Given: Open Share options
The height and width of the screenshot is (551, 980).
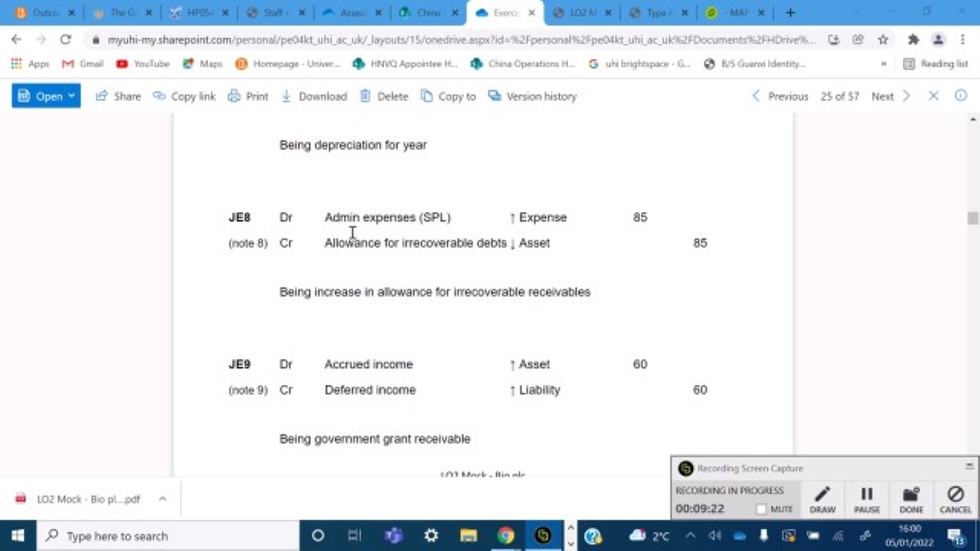Looking at the screenshot, I should pos(119,96).
